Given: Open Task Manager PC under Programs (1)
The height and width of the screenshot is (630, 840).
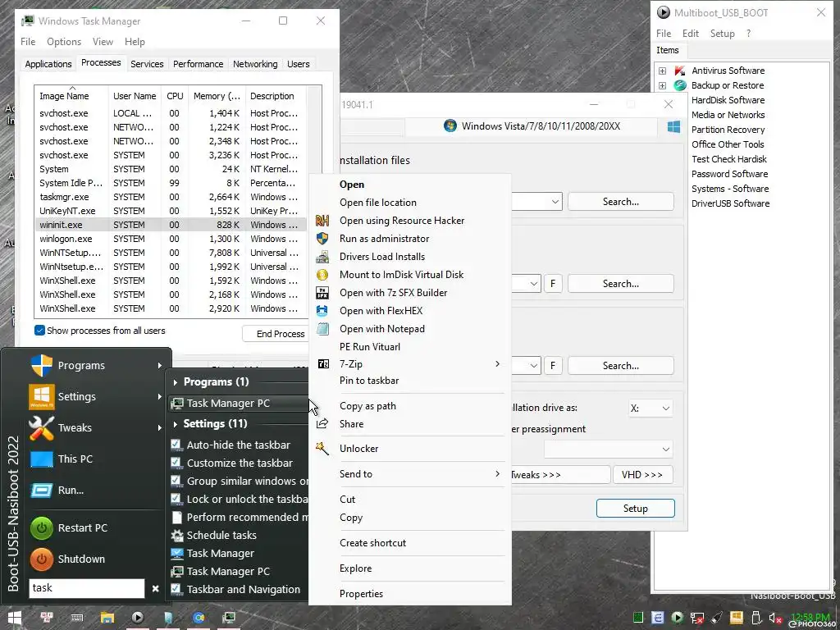Looking at the screenshot, I should [x=239, y=404].
